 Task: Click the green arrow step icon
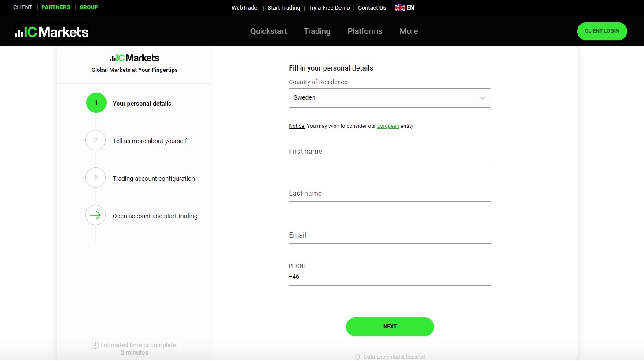point(96,215)
